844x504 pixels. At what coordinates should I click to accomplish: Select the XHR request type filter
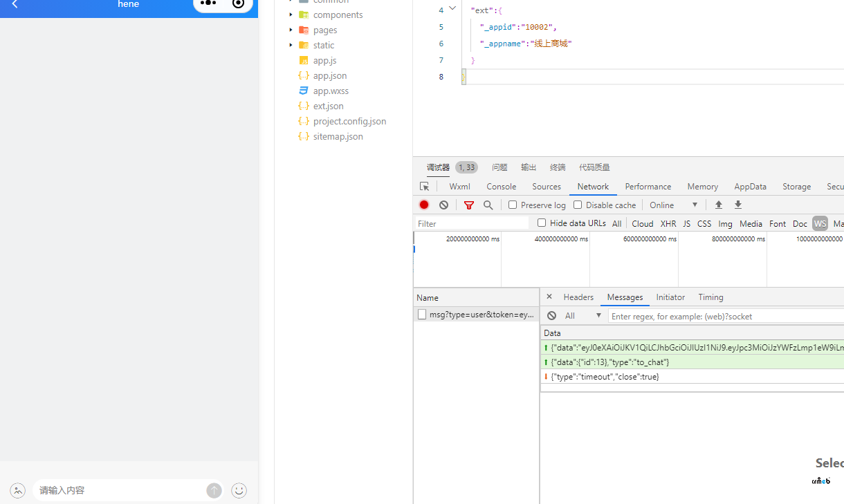coord(668,223)
